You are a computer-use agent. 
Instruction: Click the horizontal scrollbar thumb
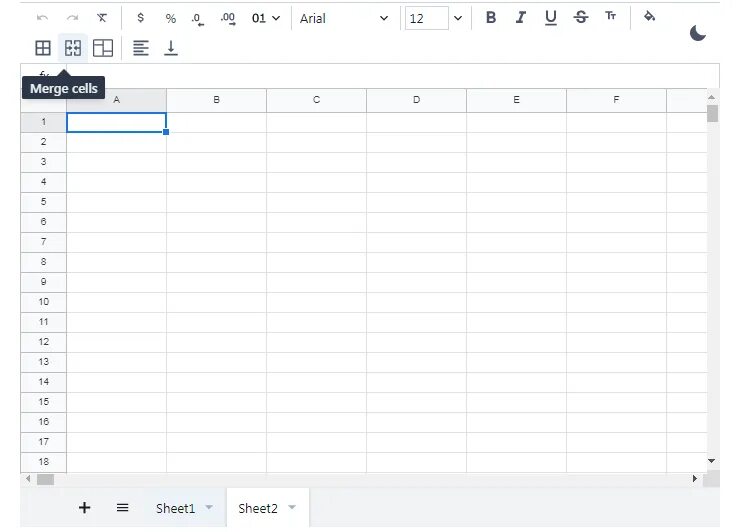46,479
